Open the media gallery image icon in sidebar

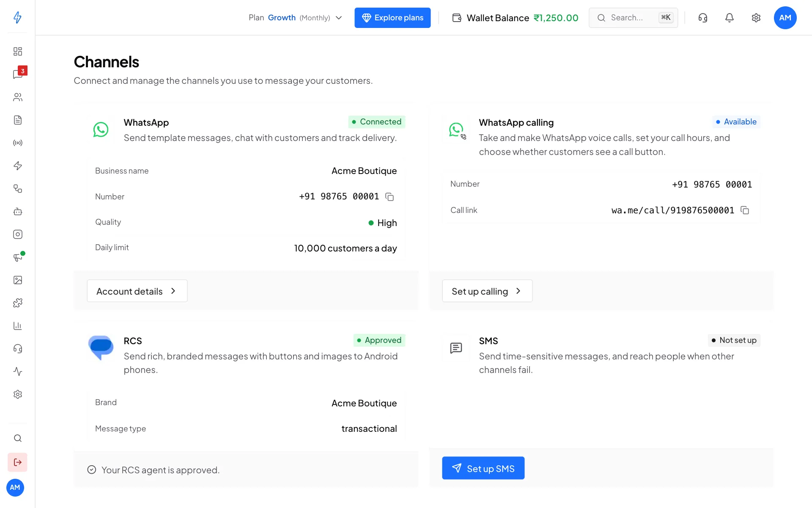17,280
